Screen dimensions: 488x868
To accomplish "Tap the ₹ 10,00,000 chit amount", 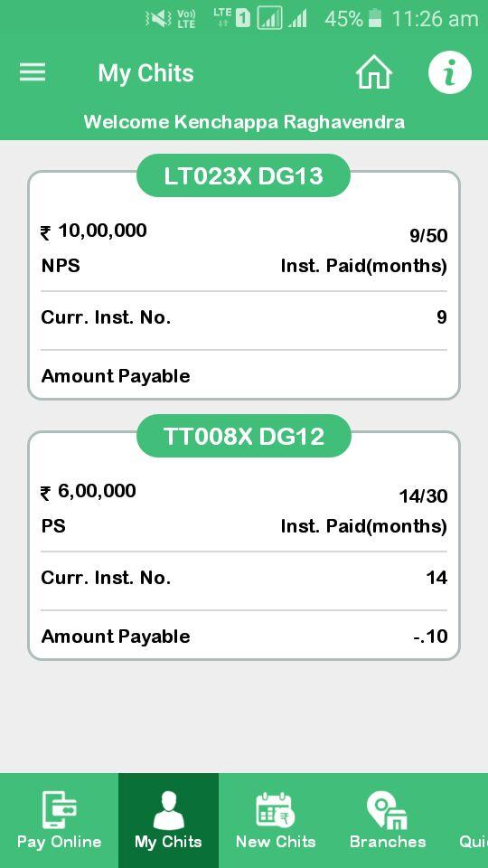I will tap(94, 231).
